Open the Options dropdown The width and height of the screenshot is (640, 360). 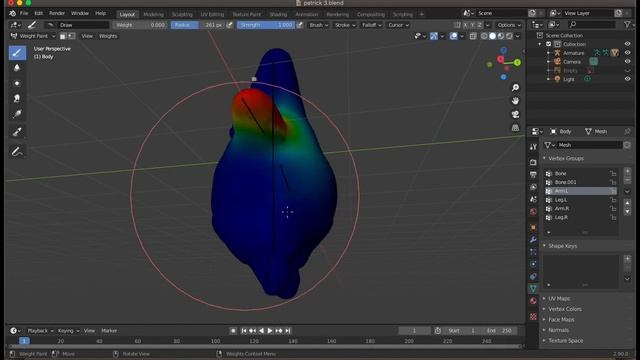click(x=509, y=25)
